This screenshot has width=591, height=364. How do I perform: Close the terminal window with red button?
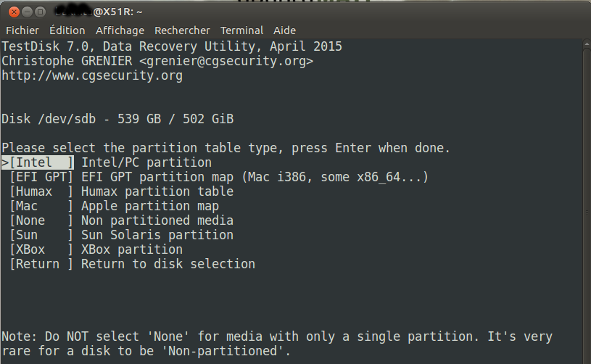[14, 12]
